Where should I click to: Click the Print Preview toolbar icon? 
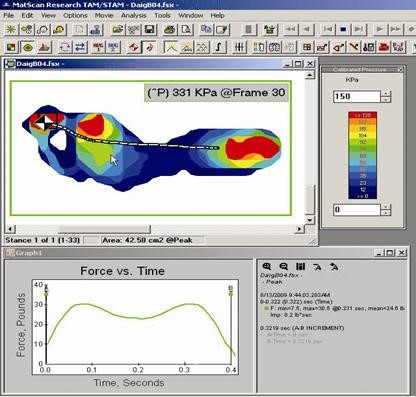click(187, 30)
